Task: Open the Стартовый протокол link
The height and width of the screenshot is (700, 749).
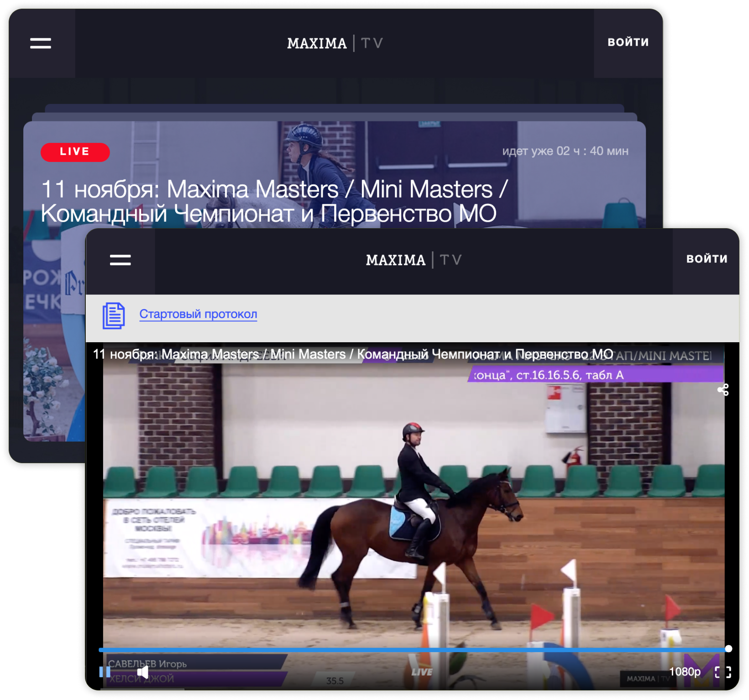Action: click(198, 313)
